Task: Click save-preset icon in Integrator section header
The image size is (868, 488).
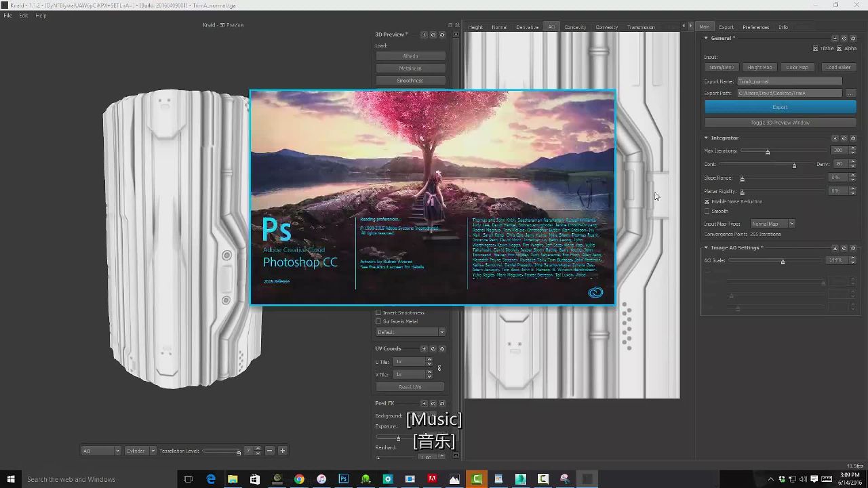Action: point(835,138)
